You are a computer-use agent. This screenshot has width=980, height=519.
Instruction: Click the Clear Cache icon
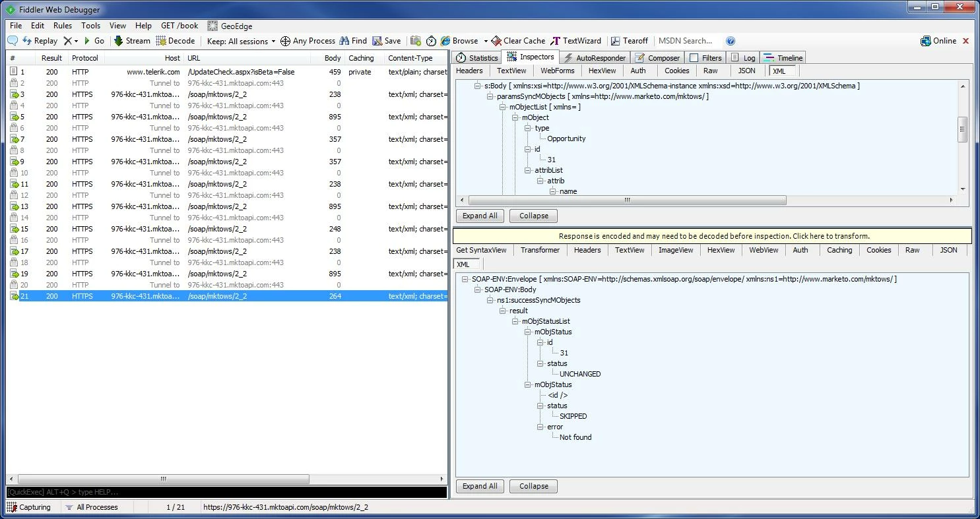(496, 41)
